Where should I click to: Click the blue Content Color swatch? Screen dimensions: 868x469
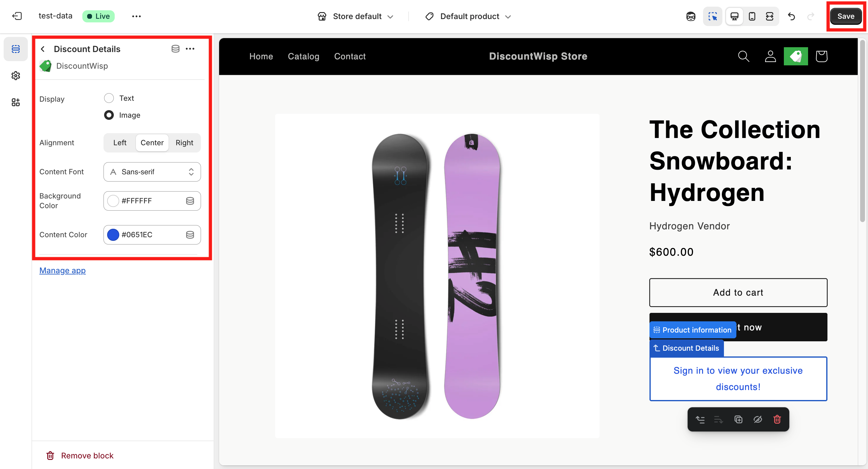(113, 235)
